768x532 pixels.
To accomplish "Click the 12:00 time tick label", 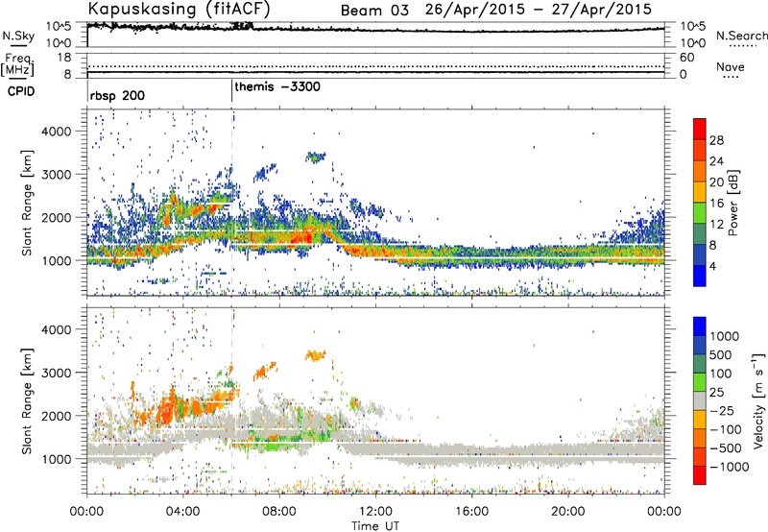I will [x=375, y=512].
